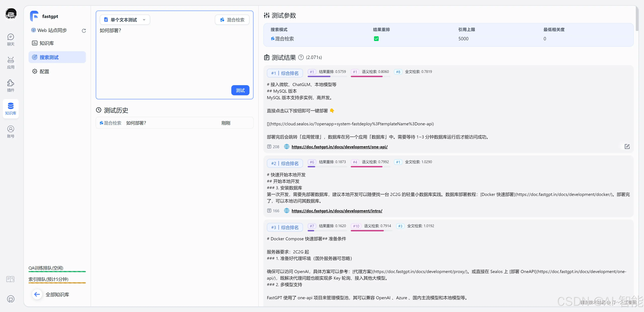Screen dimensions: 644x312
Task: Click edit icon on first search result
Action: (x=627, y=147)
